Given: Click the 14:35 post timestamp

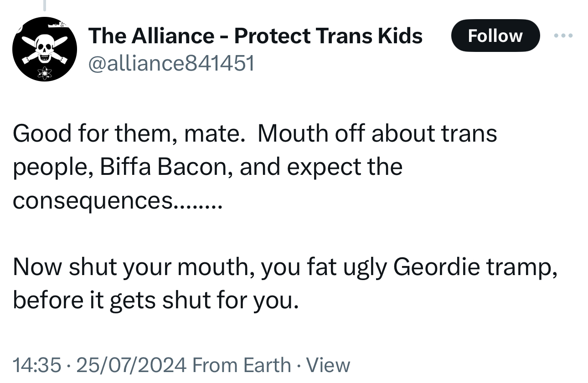Looking at the screenshot, I should pos(36,365).
